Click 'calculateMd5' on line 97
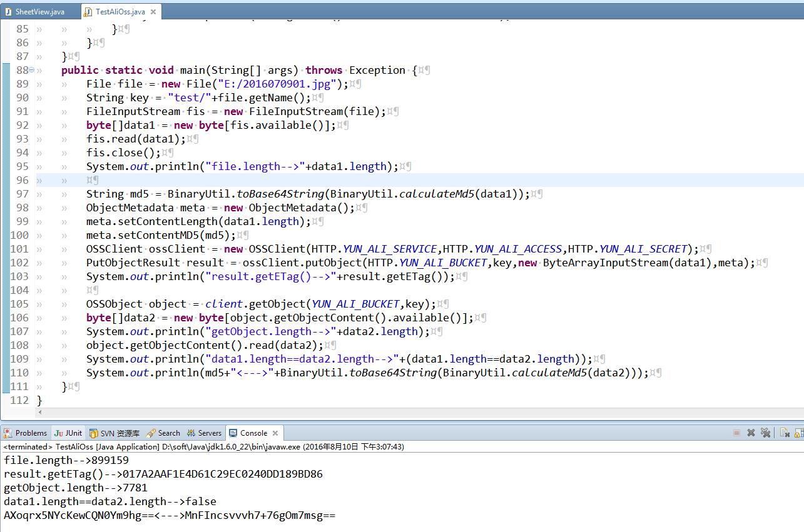 pos(436,194)
